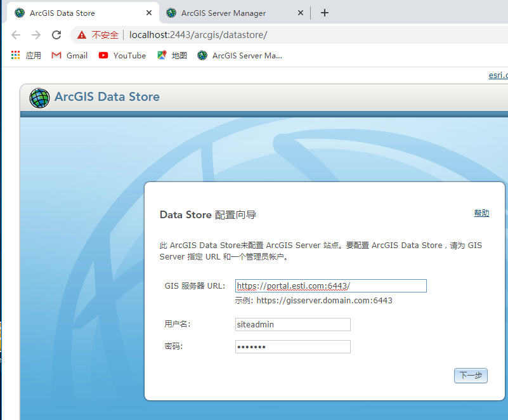The height and width of the screenshot is (420, 508).
Task: Click the not secure warning icon
Action: [x=82, y=35]
